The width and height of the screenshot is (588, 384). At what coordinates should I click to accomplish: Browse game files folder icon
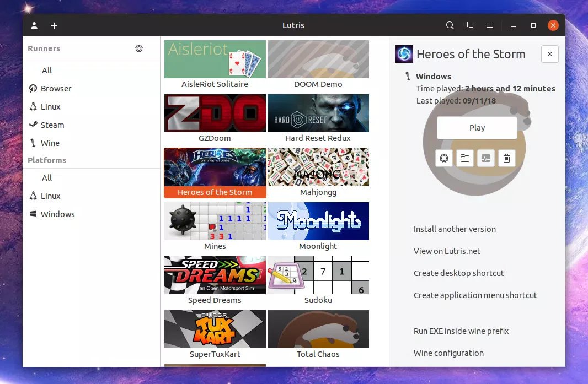click(x=465, y=158)
